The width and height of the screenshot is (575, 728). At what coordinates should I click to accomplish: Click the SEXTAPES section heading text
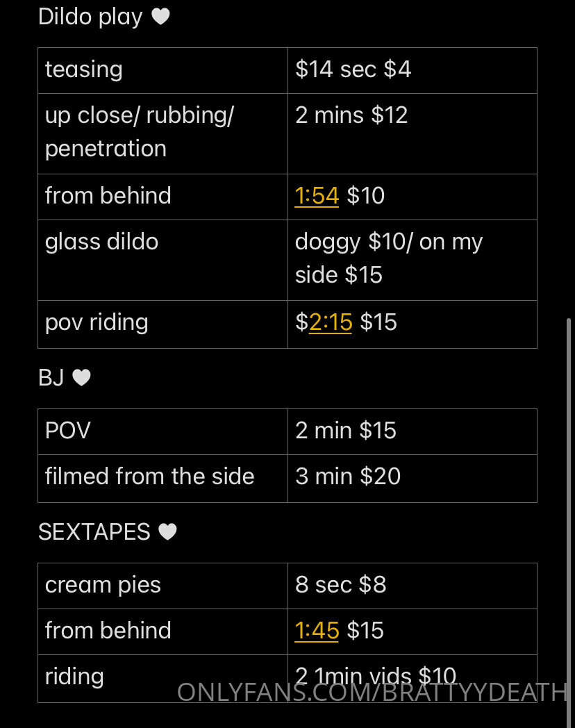pyautogui.click(x=94, y=532)
